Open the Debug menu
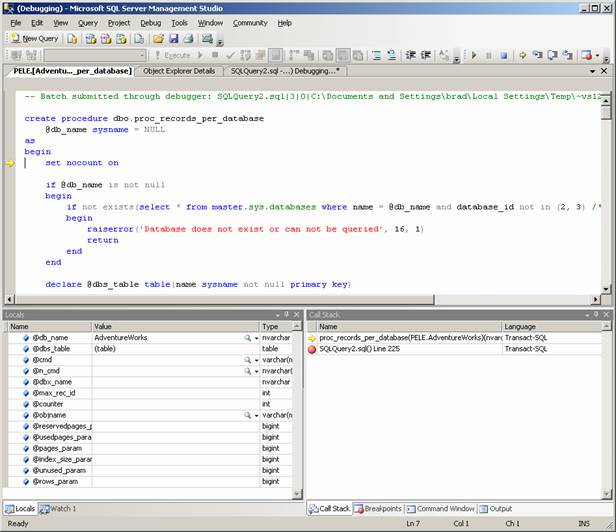The height and width of the screenshot is (532, 616). tap(150, 22)
